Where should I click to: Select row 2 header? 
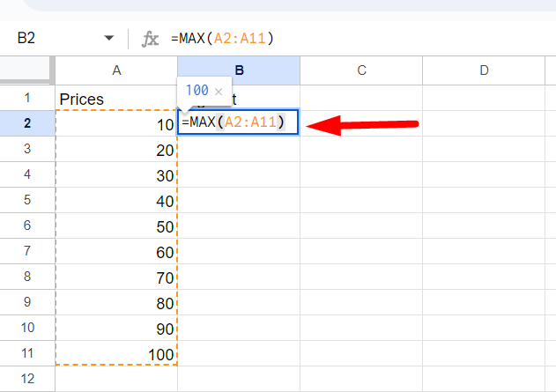pyautogui.click(x=27, y=123)
